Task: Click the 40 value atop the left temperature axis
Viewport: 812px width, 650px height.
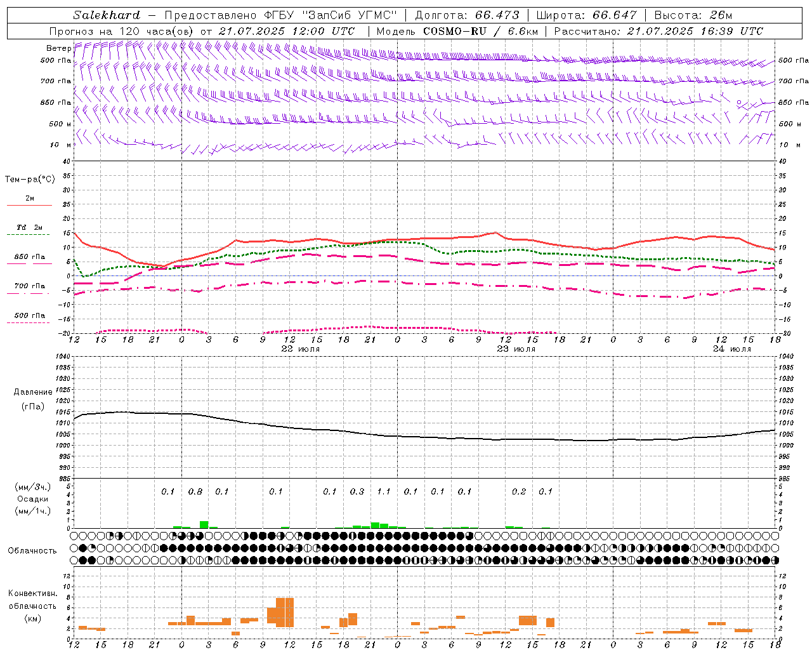Action: point(66,161)
